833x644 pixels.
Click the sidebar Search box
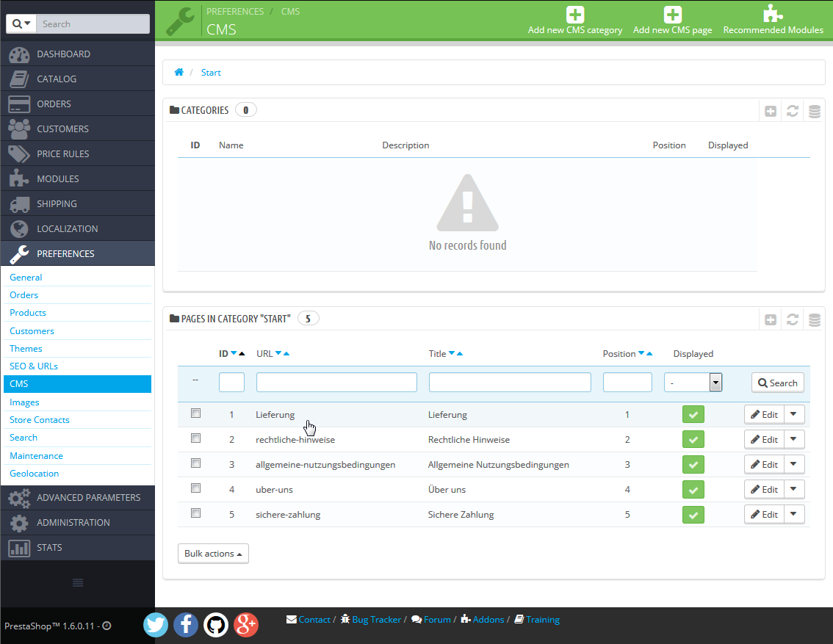(93, 24)
